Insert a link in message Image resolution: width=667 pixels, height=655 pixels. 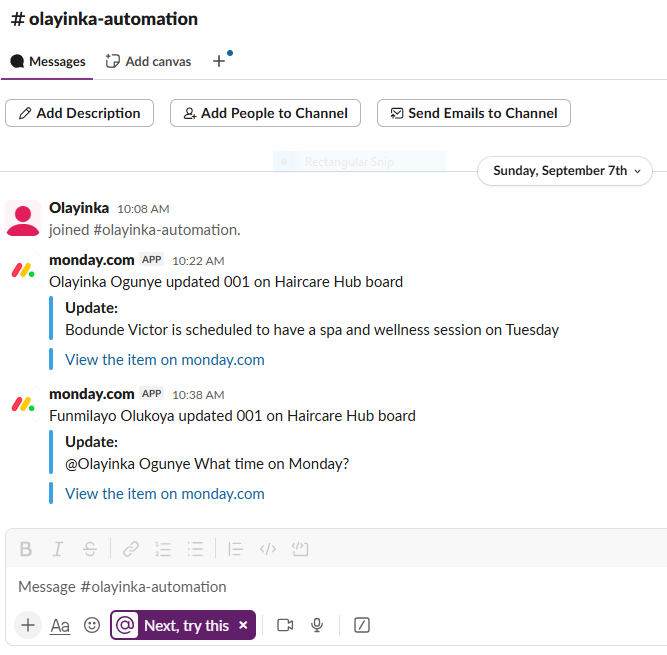(x=131, y=549)
